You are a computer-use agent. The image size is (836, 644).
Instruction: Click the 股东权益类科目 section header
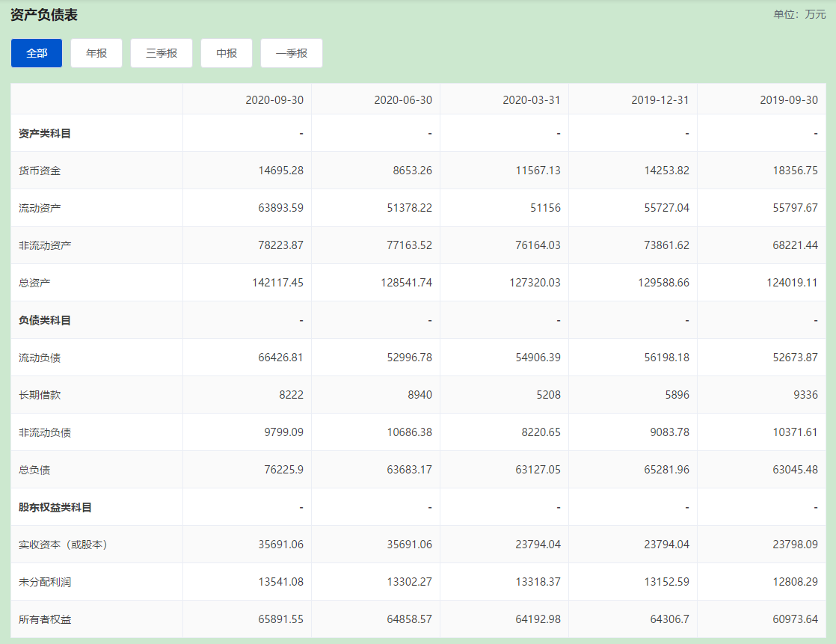55,507
